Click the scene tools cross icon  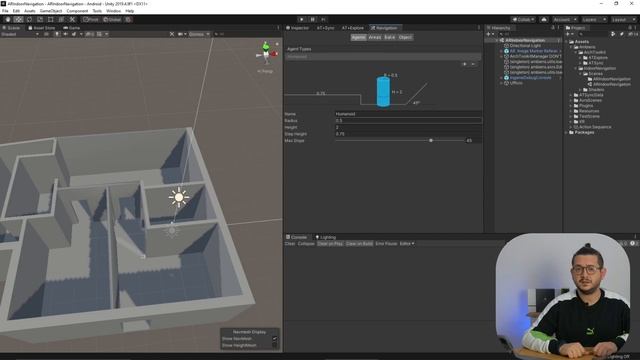172,34
